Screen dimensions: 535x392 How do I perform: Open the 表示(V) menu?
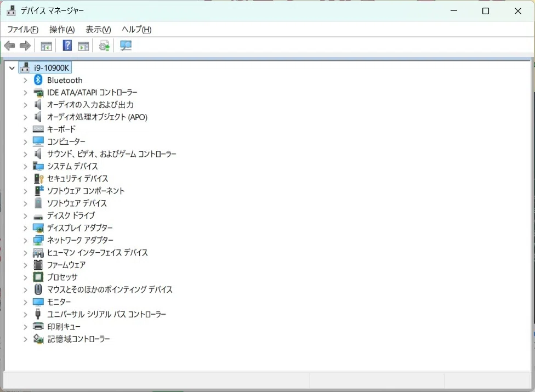(98, 30)
